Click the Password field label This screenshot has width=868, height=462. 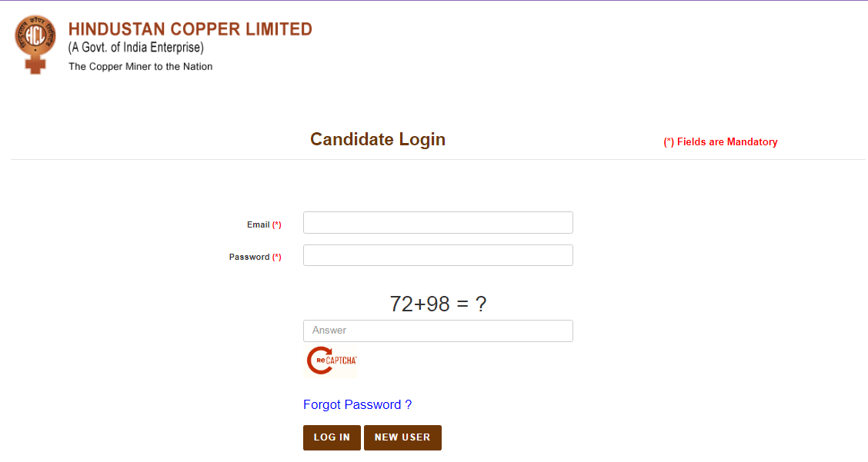(249, 258)
